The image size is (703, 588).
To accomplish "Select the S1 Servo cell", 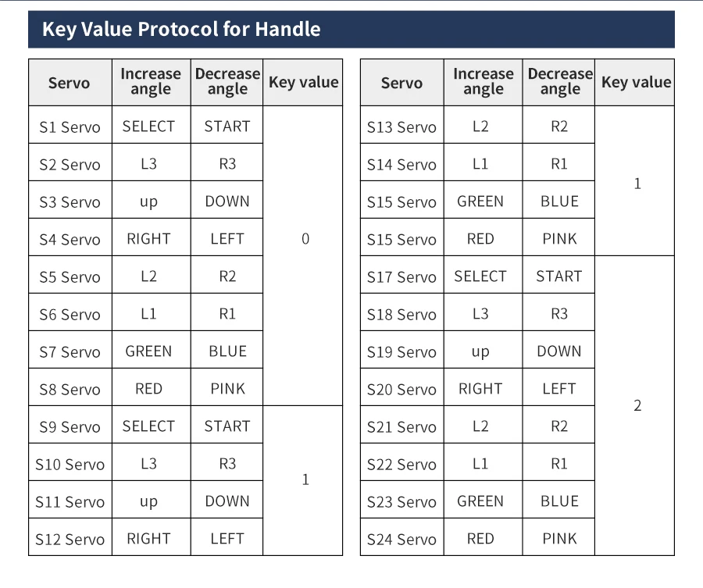I will [x=70, y=127].
